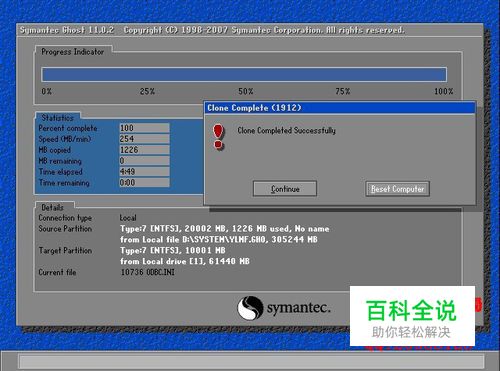Click the Symantec Ghost 11.0.2 title text

point(67,30)
